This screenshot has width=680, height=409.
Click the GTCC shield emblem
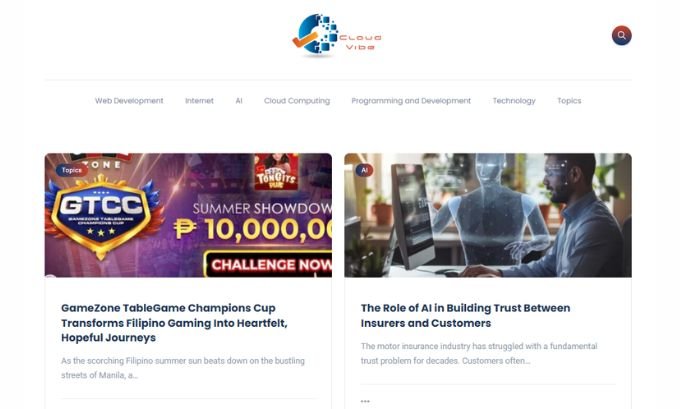click(101, 215)
